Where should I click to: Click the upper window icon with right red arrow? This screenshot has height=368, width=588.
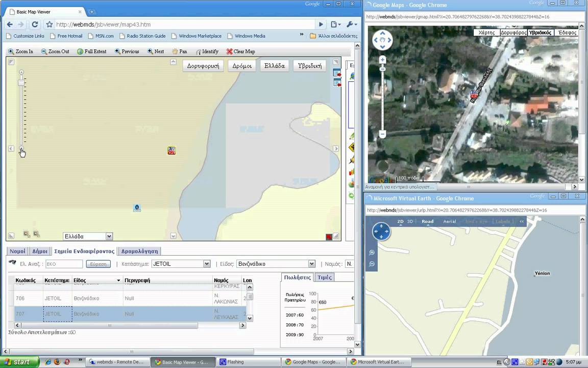337,73
